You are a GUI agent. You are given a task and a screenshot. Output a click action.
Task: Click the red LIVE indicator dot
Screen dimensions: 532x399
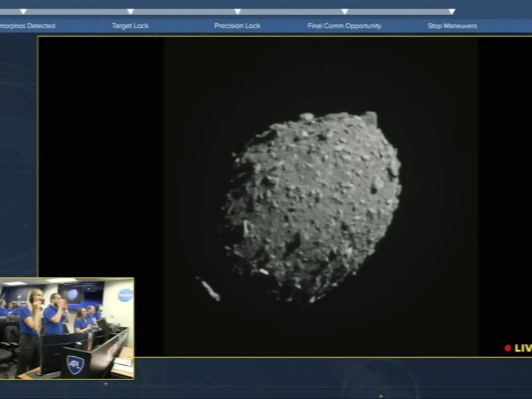coord(508,348)
